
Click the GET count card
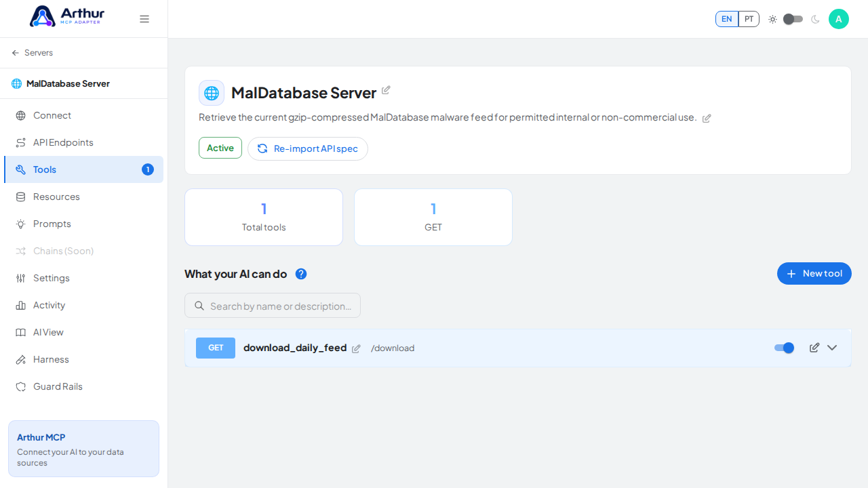click(433, 217)
